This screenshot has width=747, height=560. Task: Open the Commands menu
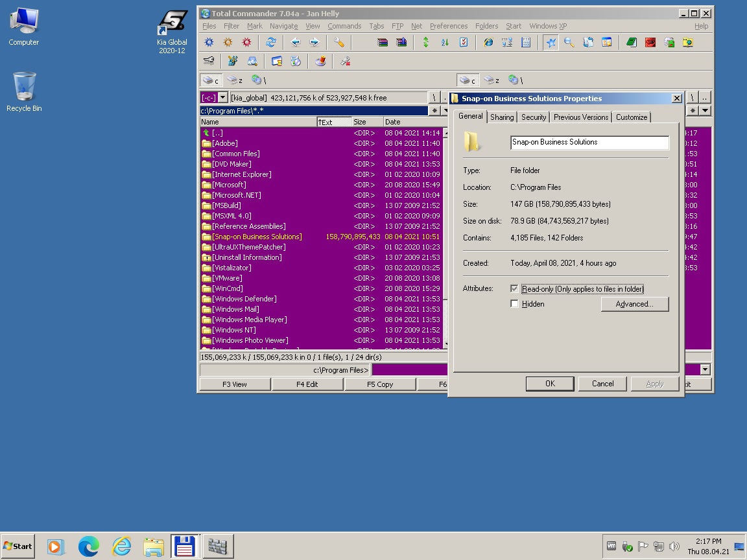tap(344, 26)
